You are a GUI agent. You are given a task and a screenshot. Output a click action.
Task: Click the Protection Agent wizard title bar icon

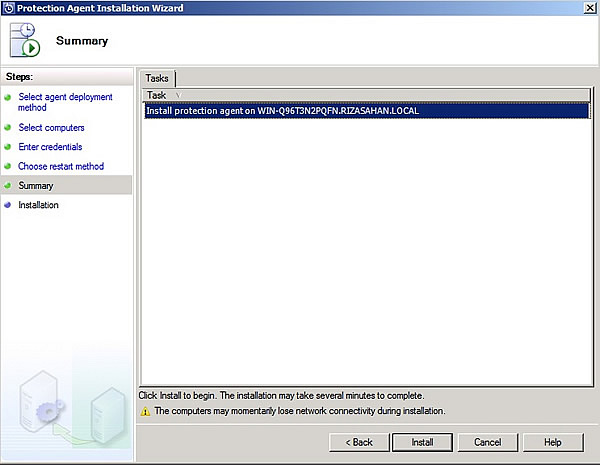[9, 8]
